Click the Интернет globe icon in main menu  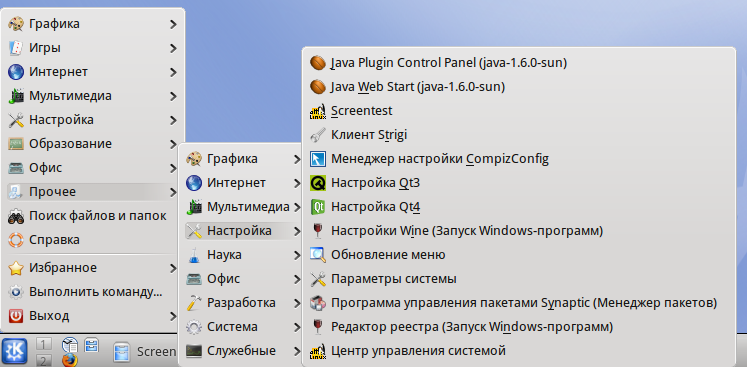[x=16, y=72]
